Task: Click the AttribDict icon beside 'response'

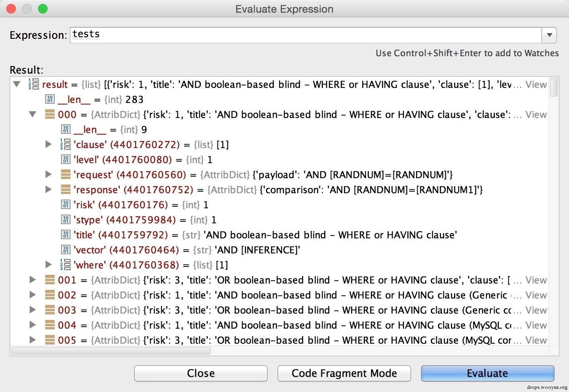Action: [x=66, y=190]
